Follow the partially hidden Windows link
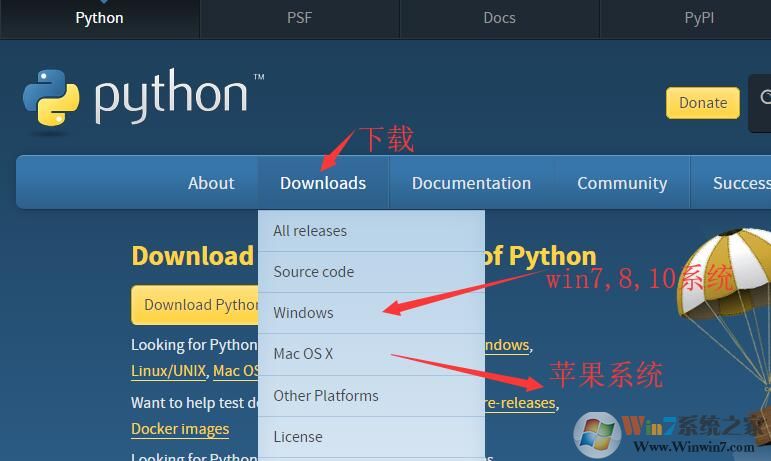The height and width of the screenshot is (461, 771). (x=507, y=345)
